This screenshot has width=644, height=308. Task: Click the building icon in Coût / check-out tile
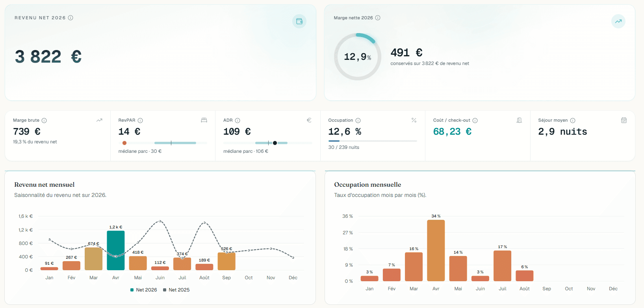coord(519,120)
